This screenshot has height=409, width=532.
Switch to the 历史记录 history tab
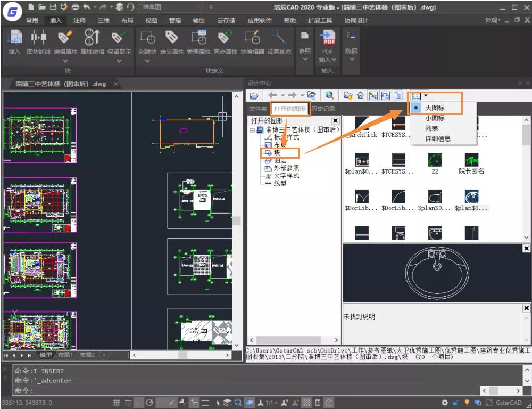coord(323,109)
